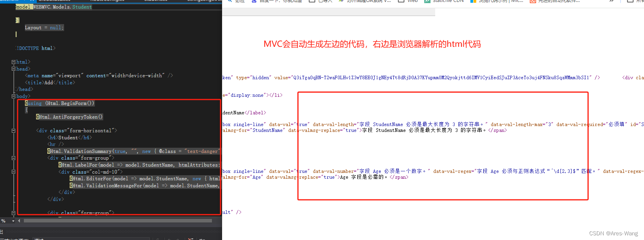Click the Html.ValidationSummary line

coord(134,151)
